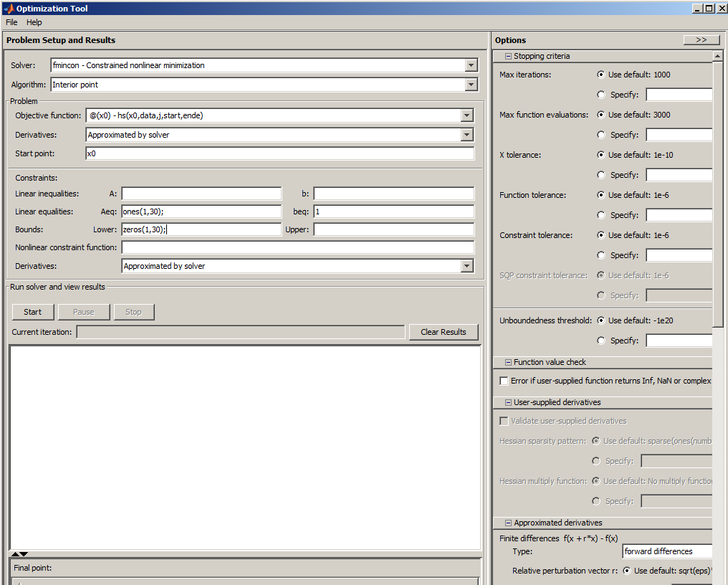Open the File menu
Viewport: 728px width, 585px height.
[11, 22]
